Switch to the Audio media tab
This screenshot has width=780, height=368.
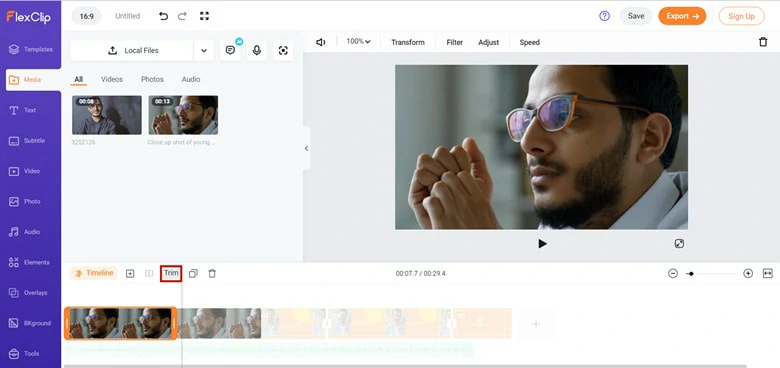pyautogui.click(x=191, y=80)
